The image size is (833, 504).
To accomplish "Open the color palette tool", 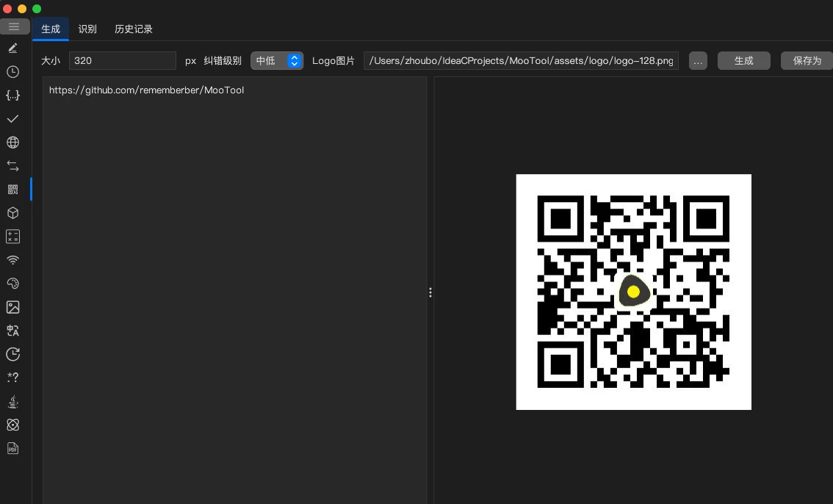I will [x=12, y=284].
